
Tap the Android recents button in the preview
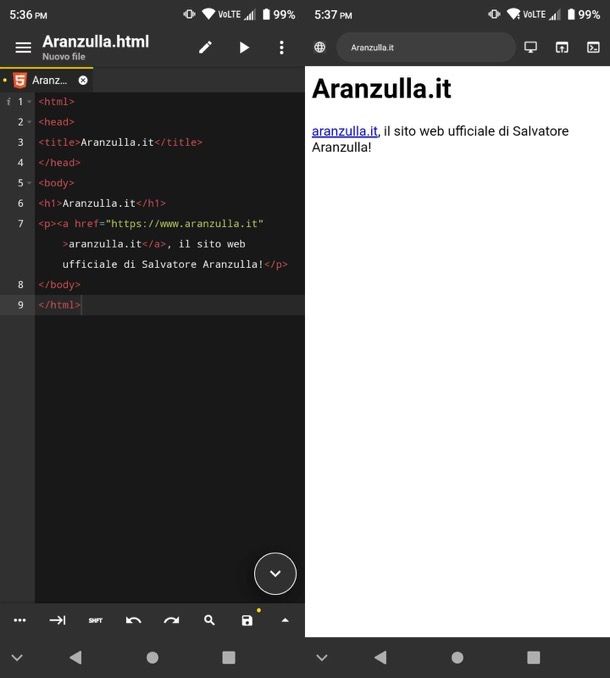point(533,658)
